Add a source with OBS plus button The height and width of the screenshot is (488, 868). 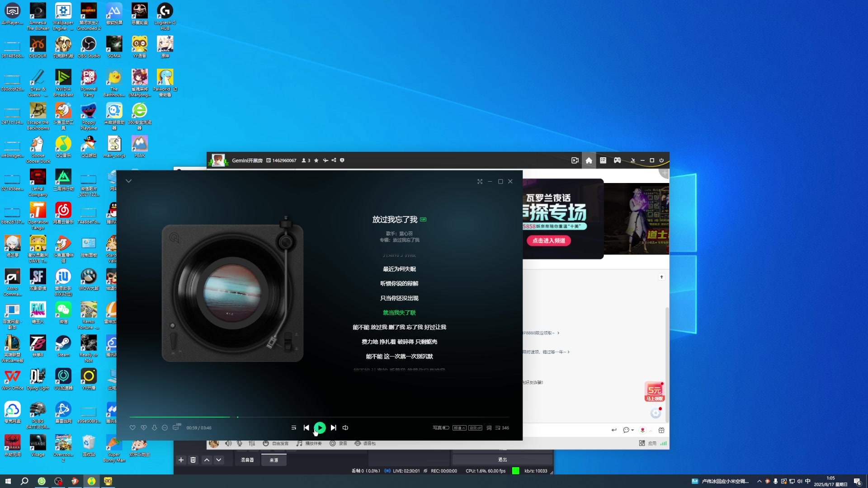point(181,460)
